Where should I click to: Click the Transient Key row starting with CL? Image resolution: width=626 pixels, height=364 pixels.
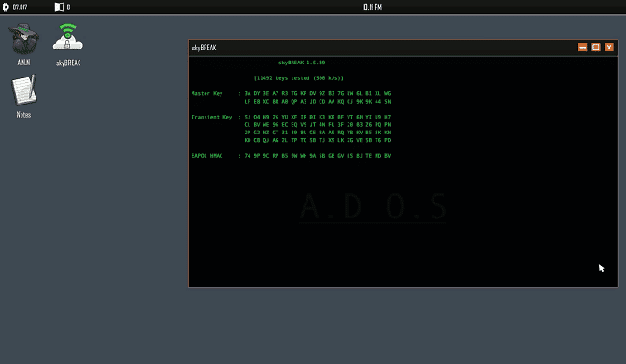tap(318, 124)
